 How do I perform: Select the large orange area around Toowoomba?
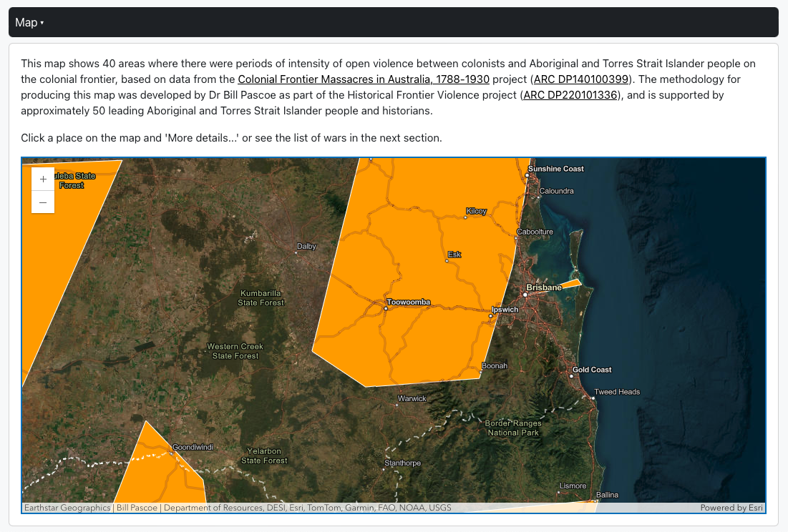(x=422, y=271)
